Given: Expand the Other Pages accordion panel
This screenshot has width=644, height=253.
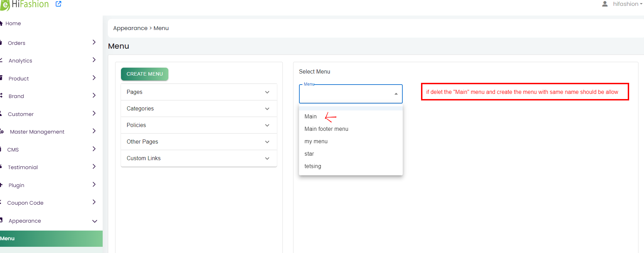Looking at the screenshot, I should coord(199,142).
